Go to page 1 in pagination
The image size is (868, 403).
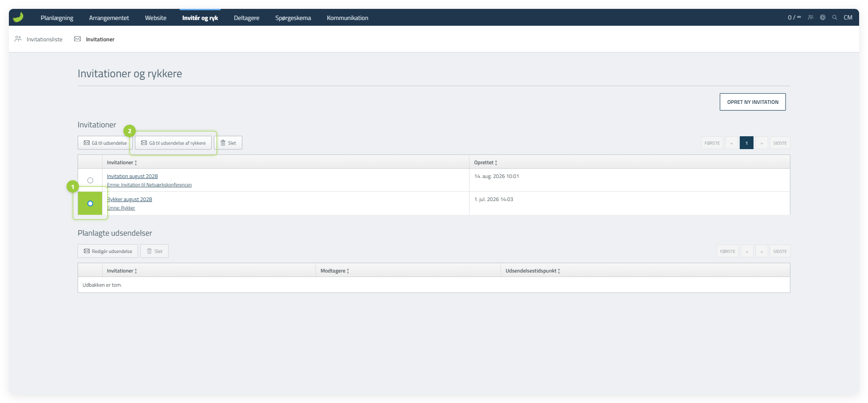746,143
